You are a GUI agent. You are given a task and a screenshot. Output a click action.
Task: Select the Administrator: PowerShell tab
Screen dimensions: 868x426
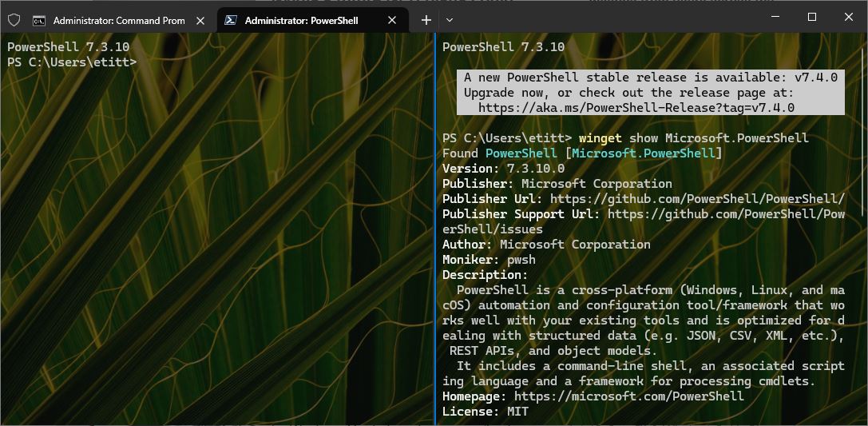(301, 20)
